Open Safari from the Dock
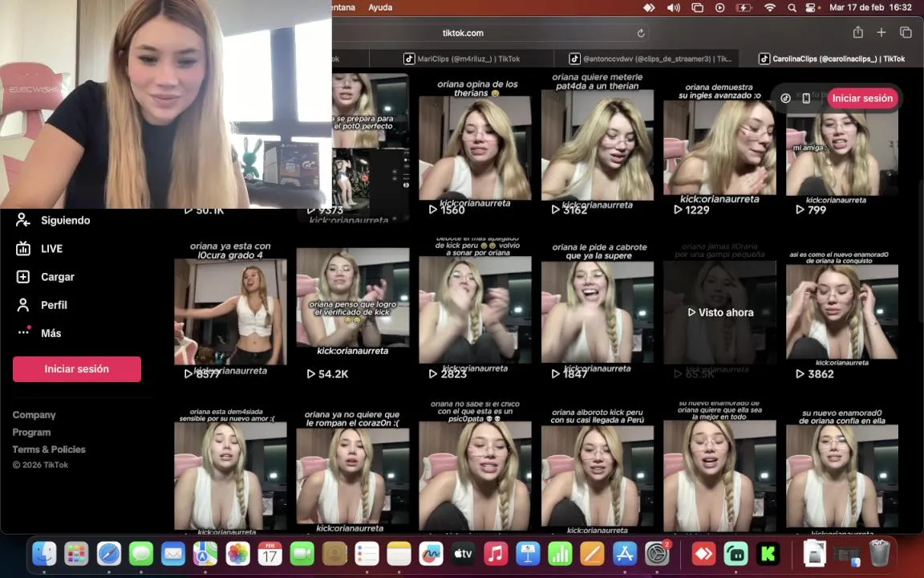The image size is (924, 578). [108, 555]
